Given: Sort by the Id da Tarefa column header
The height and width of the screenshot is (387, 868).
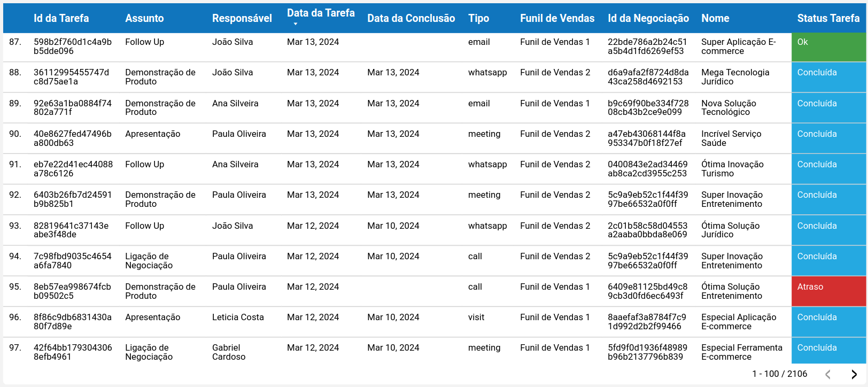Looking at the screenshot, I should 61,18.
